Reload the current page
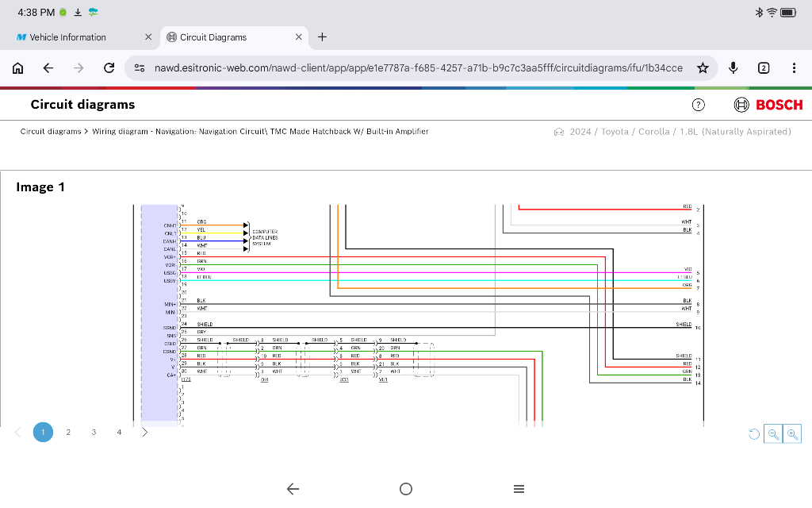This screenshot has height=508, width=812. click(109, 68)
